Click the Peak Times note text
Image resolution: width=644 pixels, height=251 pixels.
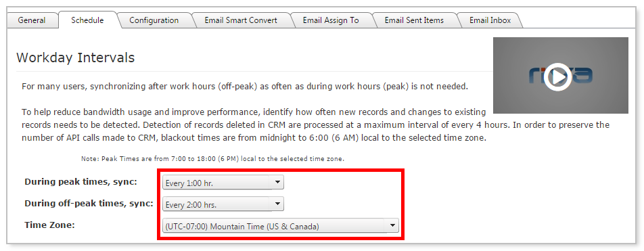[212, 158]
